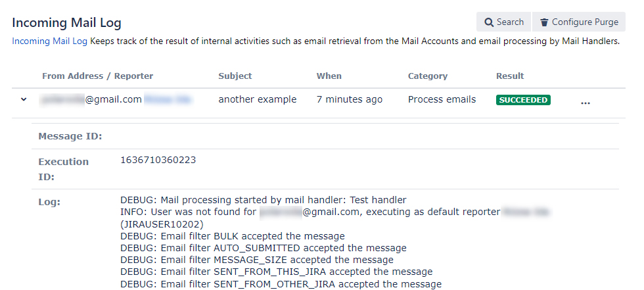Select the Result column header
The width and height of the screenshot is (644, 290).
click(x=510, y=76)
